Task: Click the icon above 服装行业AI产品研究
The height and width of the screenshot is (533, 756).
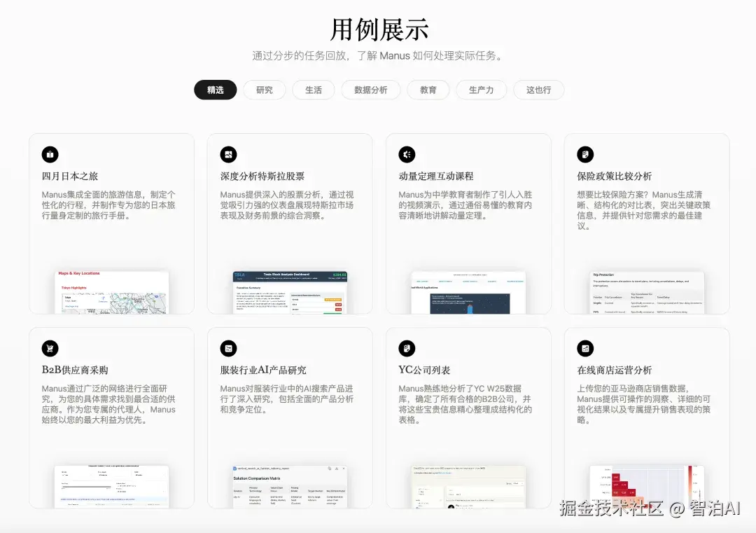Action: click(228, 348)
